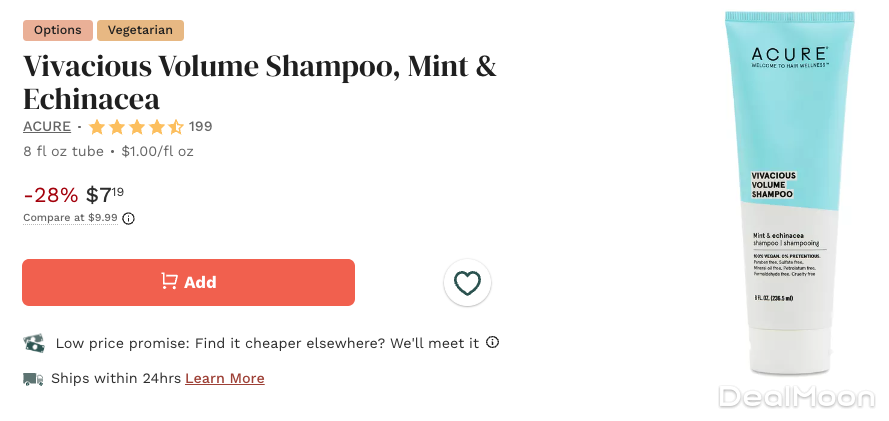The image size is (889, 421).
Task: Follow the Learn More shipping link
Action: click(225, 379)
